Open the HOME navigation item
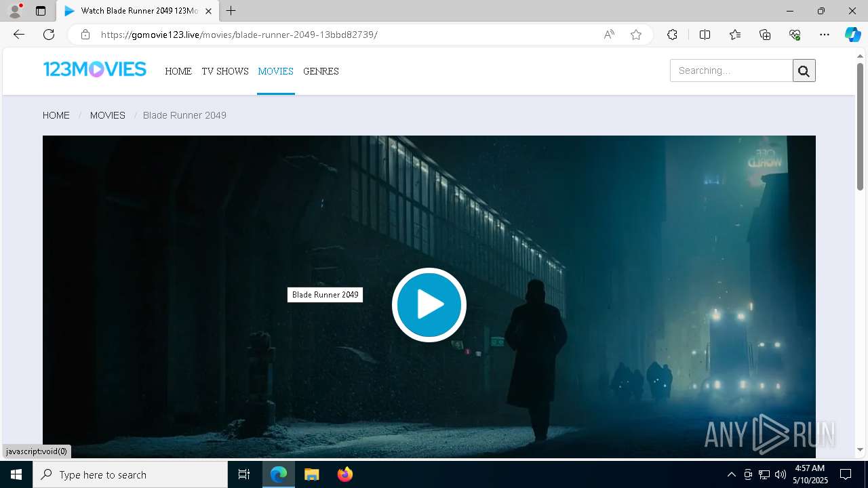The width and height of the screenshot is (868, 488). click(x=178, y=71)
